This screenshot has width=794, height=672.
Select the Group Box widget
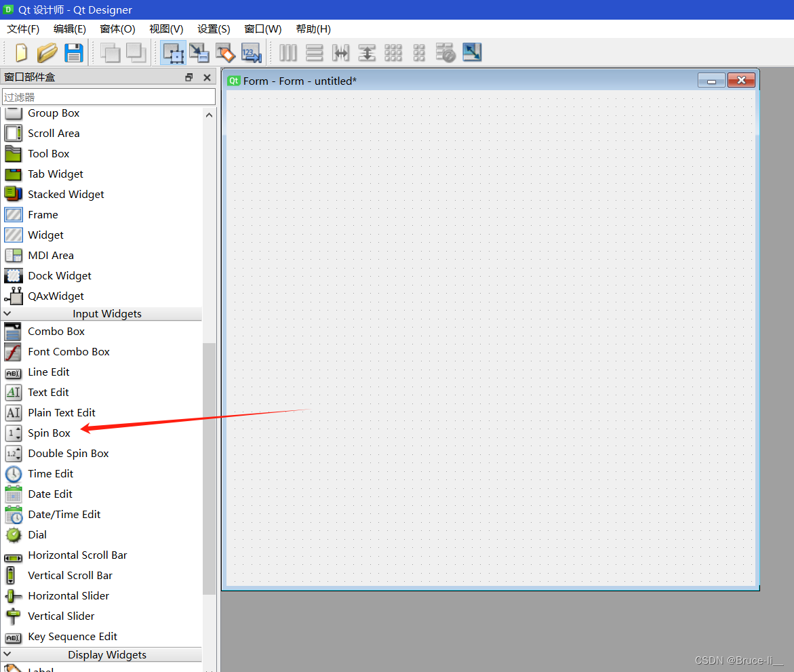coord(102,113)
